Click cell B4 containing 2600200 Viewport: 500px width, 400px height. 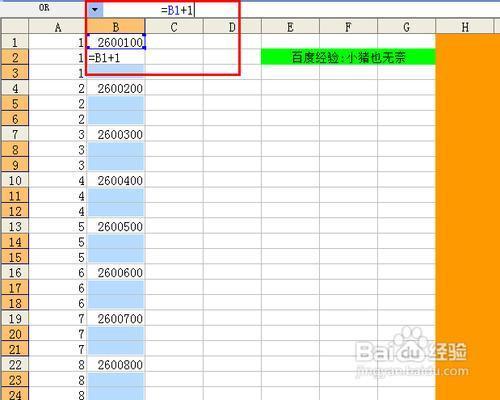click(x=116, y=88)
